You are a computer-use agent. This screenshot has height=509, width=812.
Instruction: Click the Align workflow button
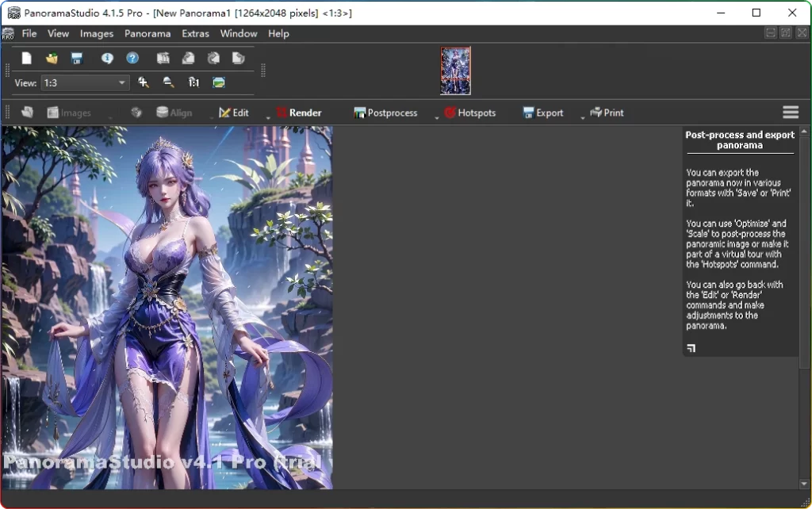174,113
